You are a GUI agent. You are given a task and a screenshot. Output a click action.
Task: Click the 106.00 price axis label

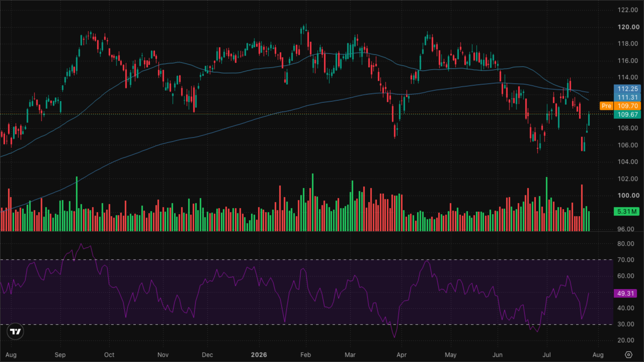click(628, 145)
